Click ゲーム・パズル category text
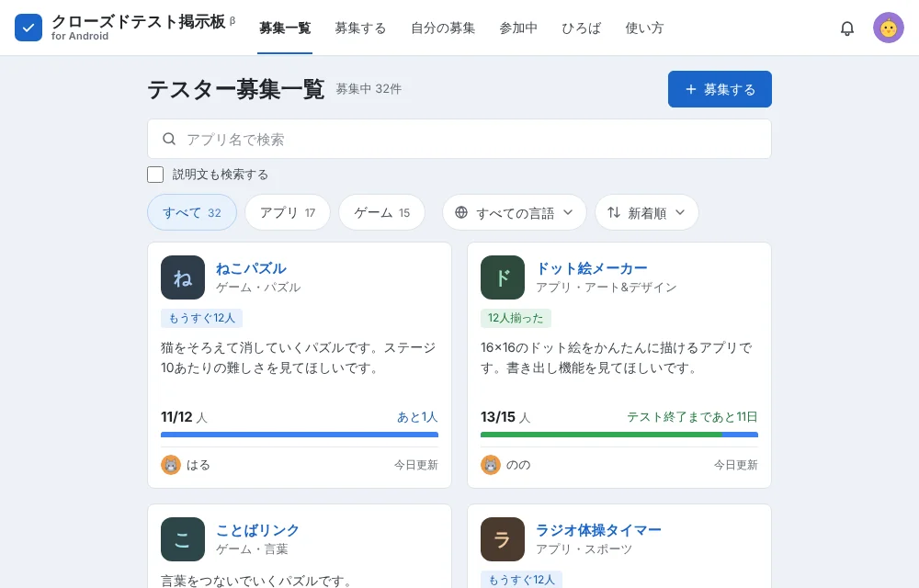Image resolution: width=919 pixels, height=588 pixels. point(258,288)
